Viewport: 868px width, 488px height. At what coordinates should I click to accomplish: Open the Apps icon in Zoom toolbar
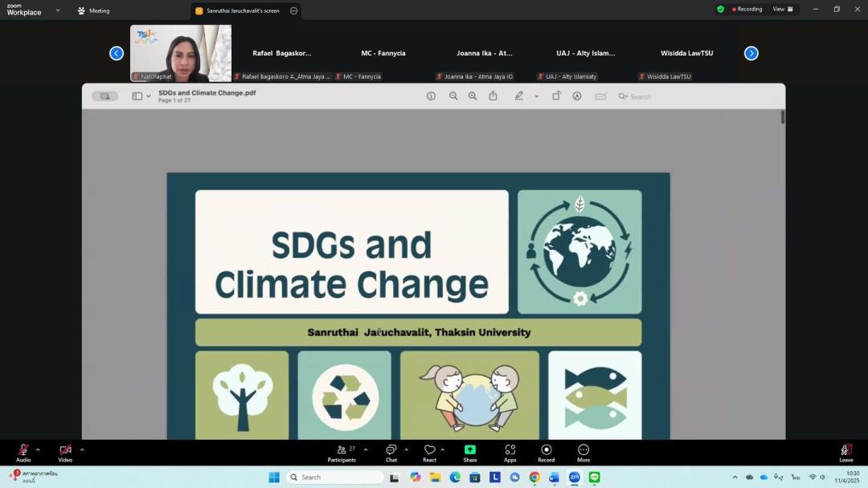click(x=510, y=450)
